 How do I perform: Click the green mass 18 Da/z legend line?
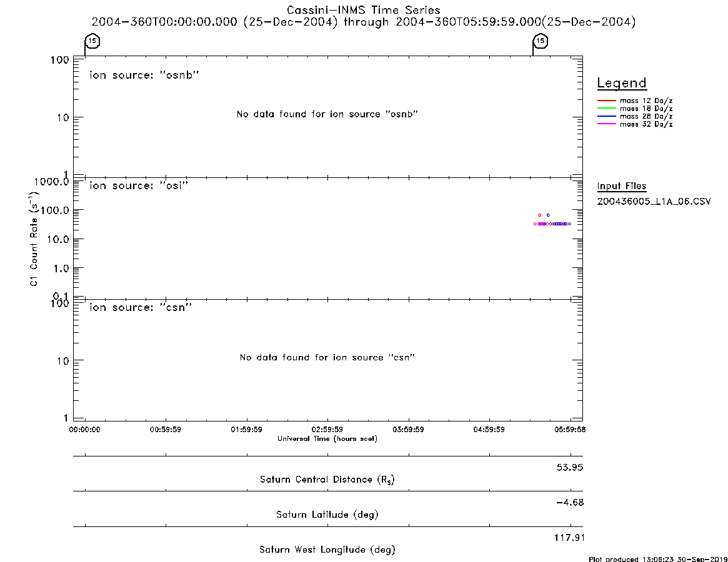pyautogui.click(x=606, y=109)
